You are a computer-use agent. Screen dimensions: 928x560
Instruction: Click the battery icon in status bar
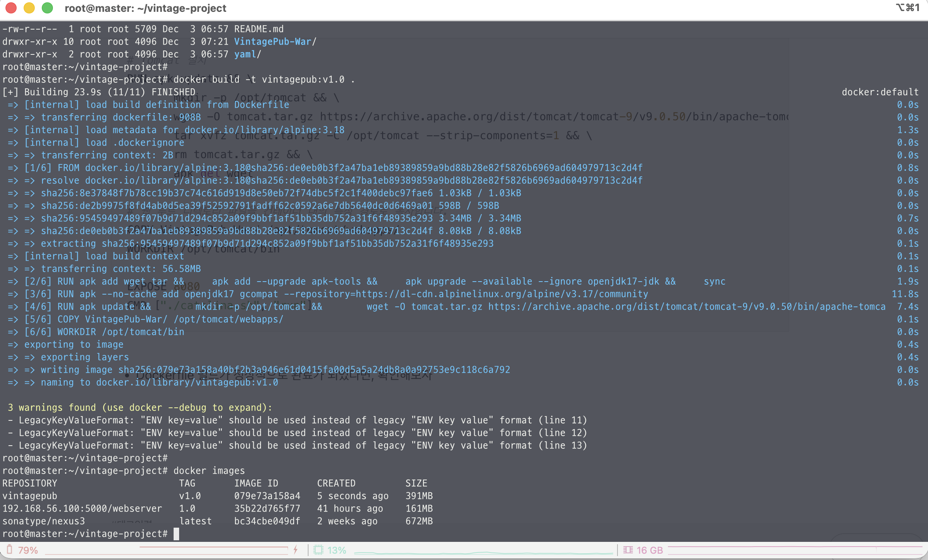10,549
